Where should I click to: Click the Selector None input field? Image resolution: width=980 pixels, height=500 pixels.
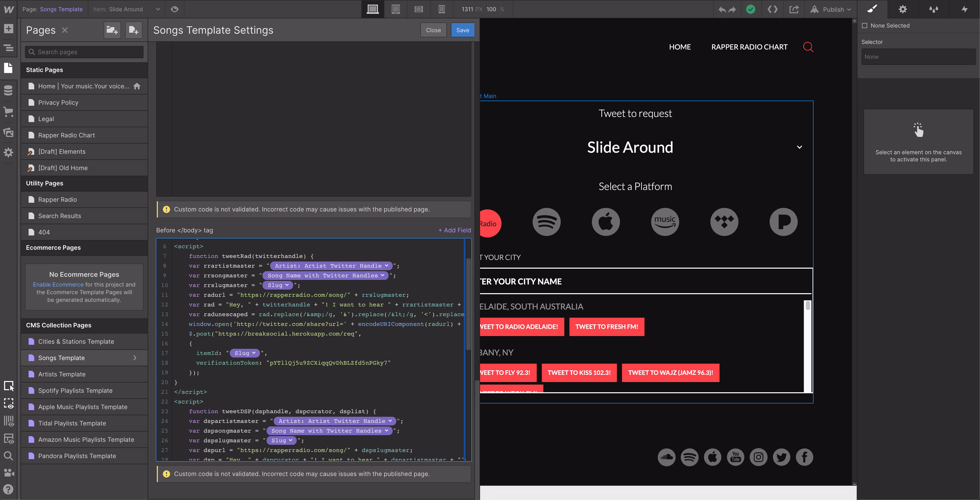click(918, 57)
